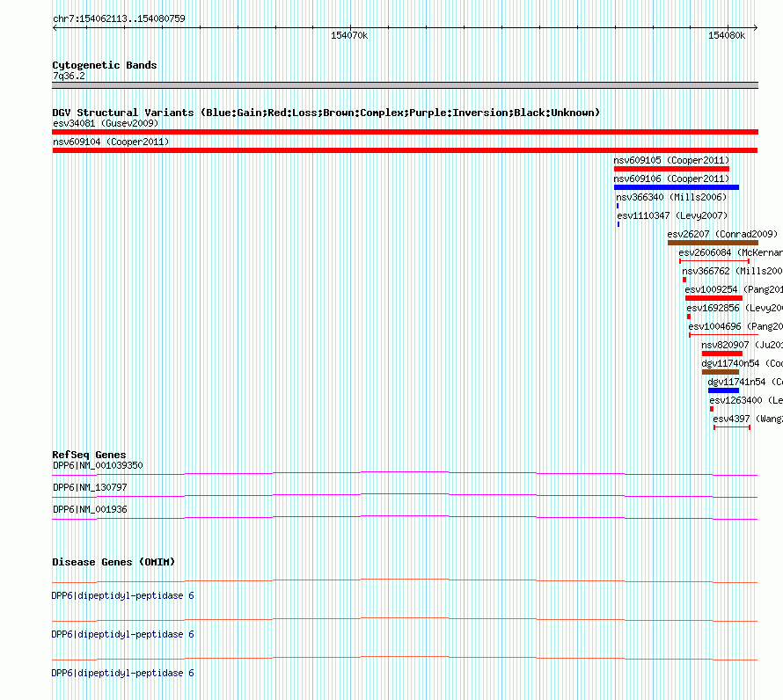Click the DPP6|NM_001936 magenta gene line

(405, 517)
